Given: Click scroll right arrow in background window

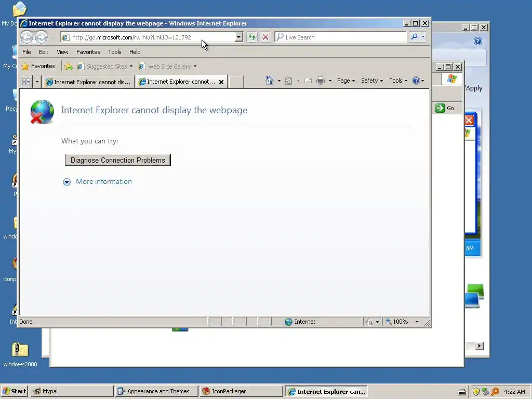Looking at the screenshot, I should coord(480,345).
